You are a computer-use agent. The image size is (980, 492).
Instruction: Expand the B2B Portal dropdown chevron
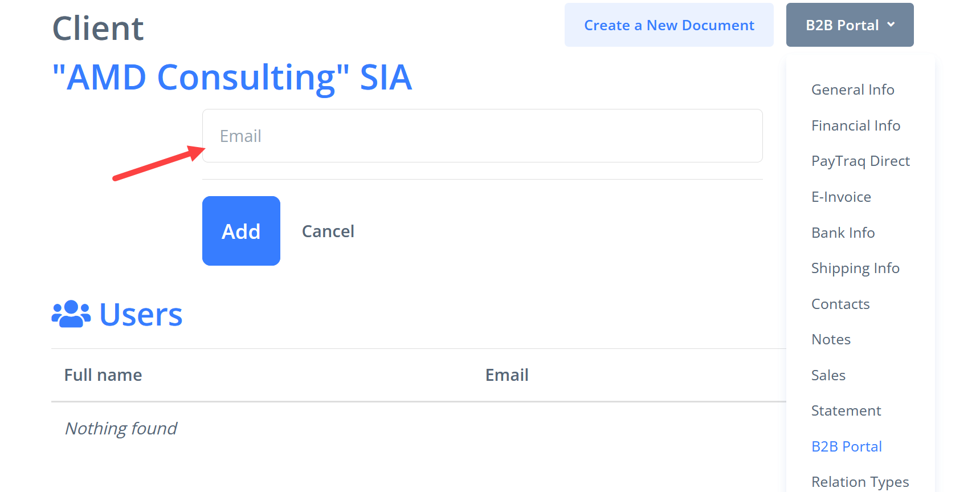click(891, 25)
